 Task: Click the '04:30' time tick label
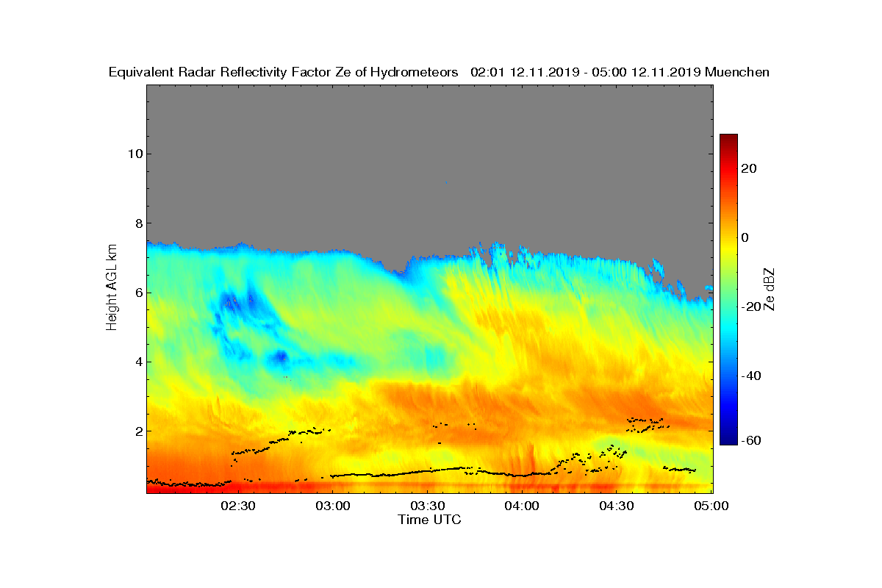[x=617, y=506]
